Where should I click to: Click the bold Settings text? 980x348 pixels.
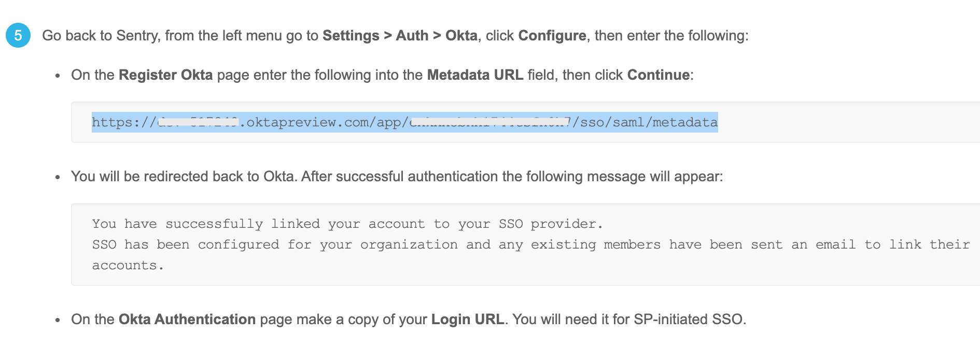pyautogui.click(x=351, y=35)
